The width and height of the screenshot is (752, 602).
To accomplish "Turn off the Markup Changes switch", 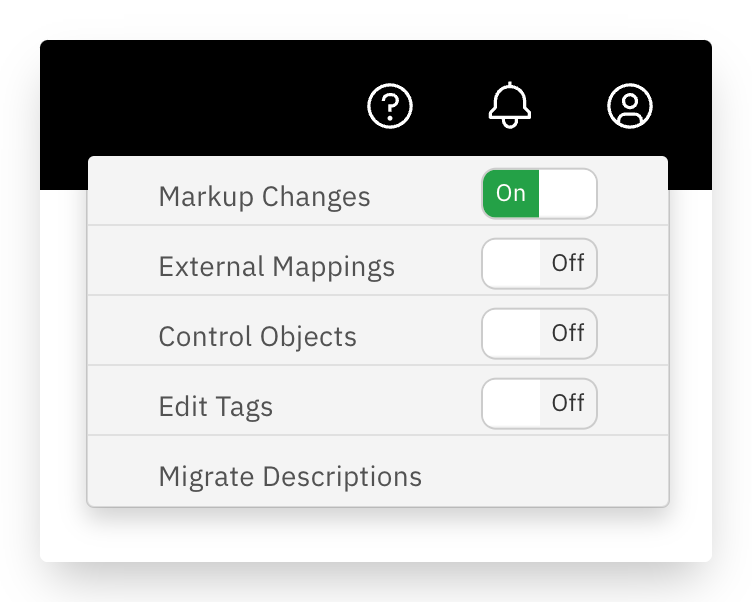I will click(540, 193).
